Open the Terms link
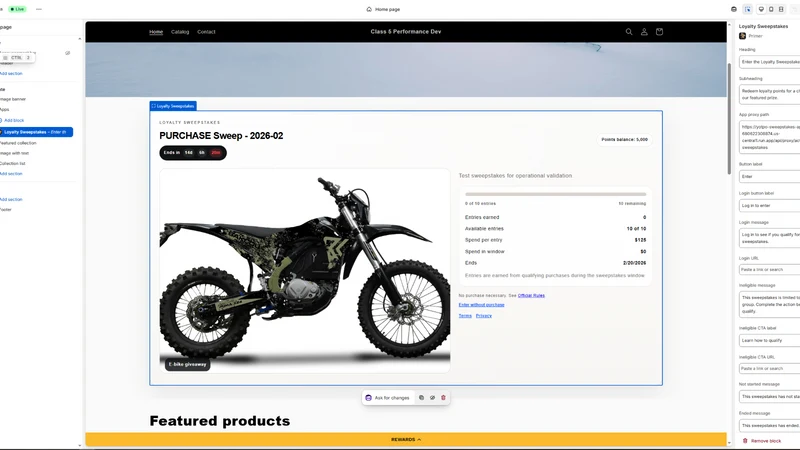The height and width of the screenshot is (450, 800). coord(465,316)
